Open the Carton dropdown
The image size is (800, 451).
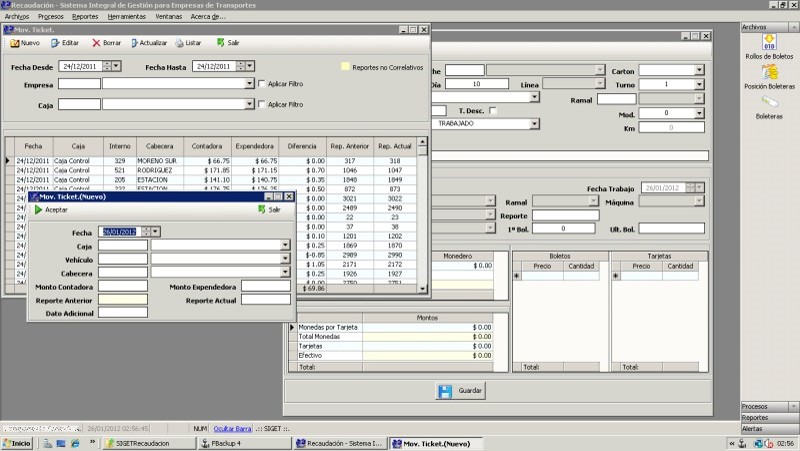(x=699, y=70)
